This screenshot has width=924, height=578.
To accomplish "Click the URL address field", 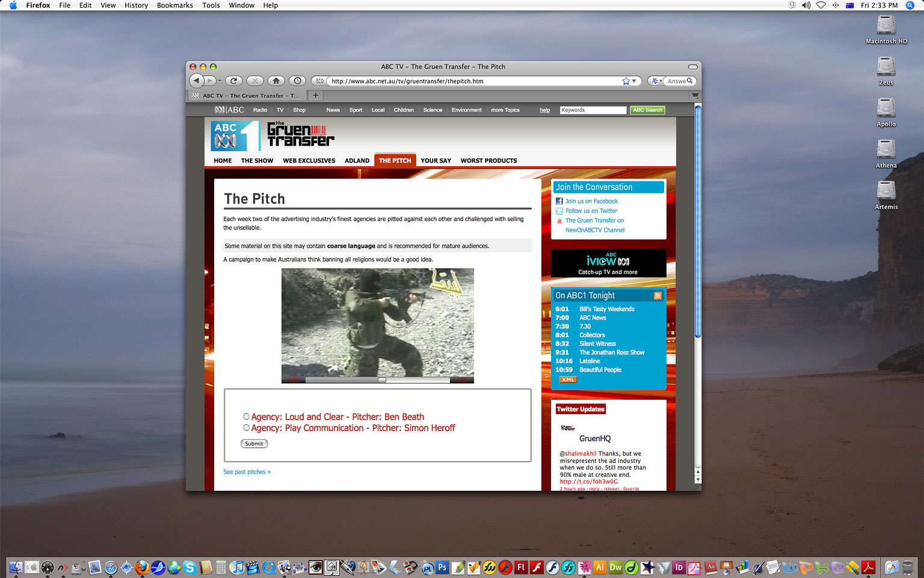I will [475, 81].
